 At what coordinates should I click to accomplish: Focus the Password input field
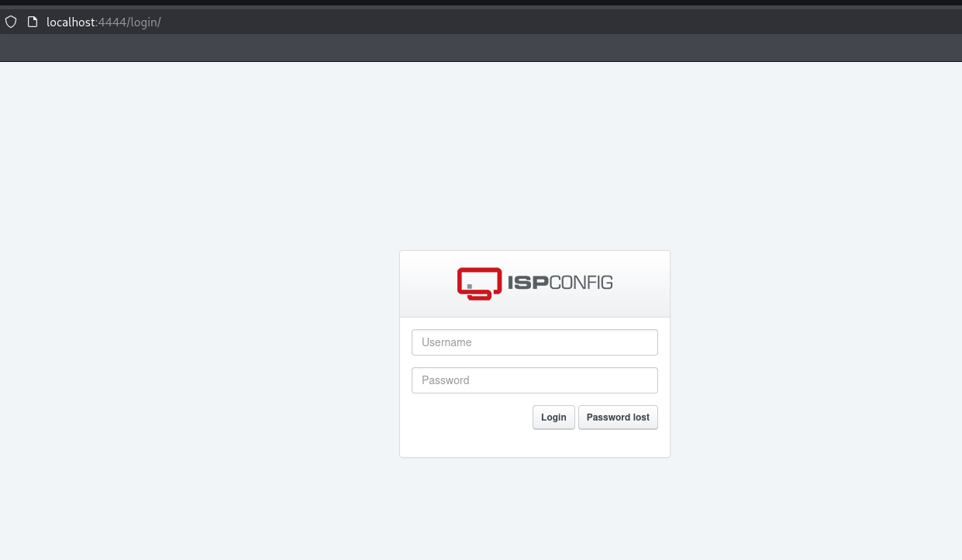(x=534, y=380)
